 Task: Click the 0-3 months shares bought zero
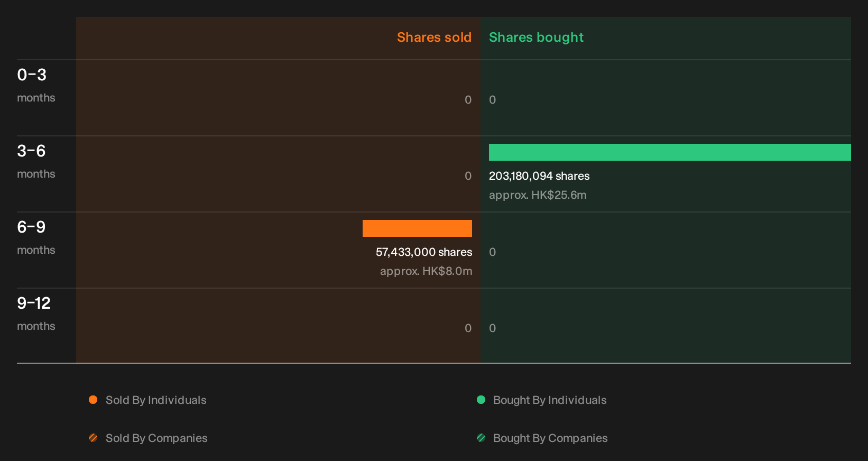point(492,100)
